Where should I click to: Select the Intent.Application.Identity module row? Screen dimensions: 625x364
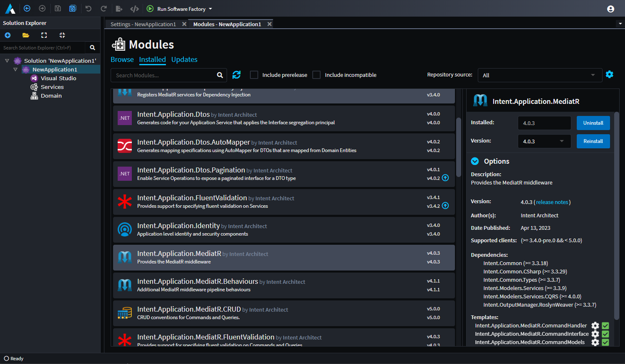click(x=284, y=230)
